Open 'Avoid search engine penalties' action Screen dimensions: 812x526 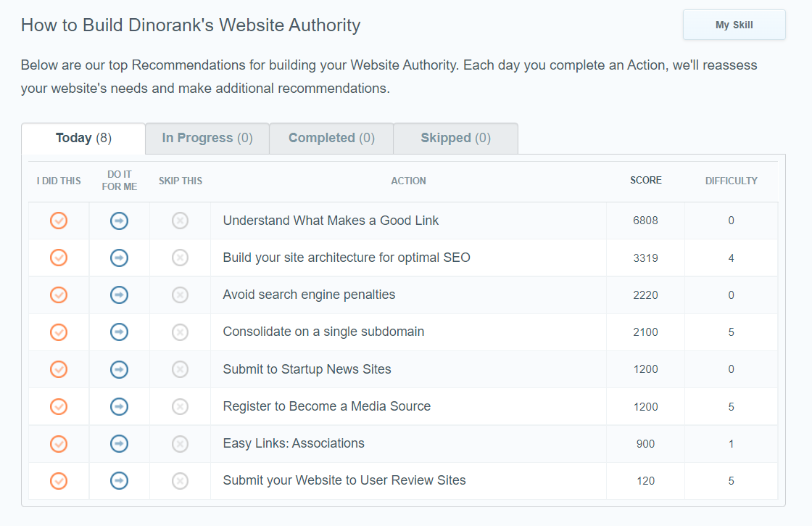(309, 295)
